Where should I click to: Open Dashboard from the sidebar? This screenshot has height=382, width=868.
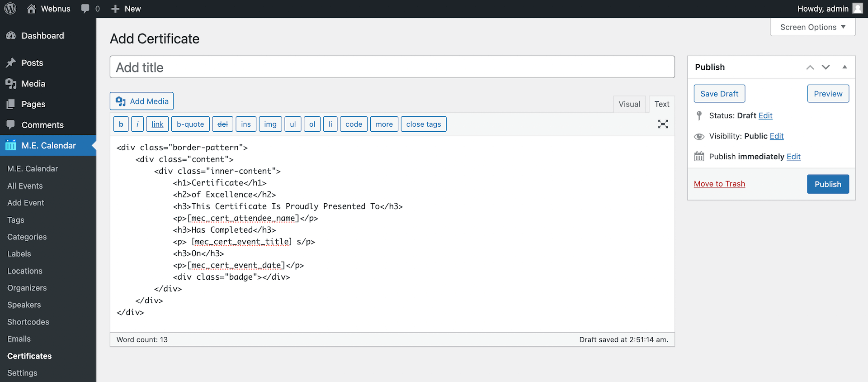coord(42,36)
